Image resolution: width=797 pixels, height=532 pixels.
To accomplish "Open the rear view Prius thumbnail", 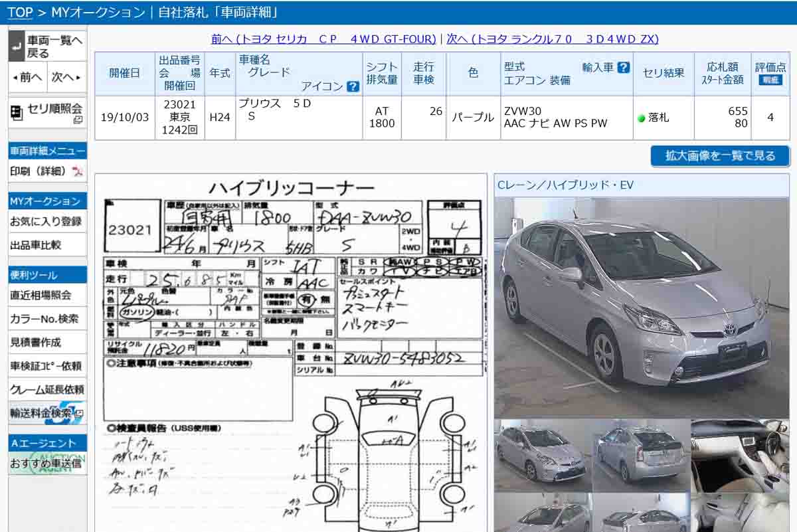I will click(x=642, y=455).
